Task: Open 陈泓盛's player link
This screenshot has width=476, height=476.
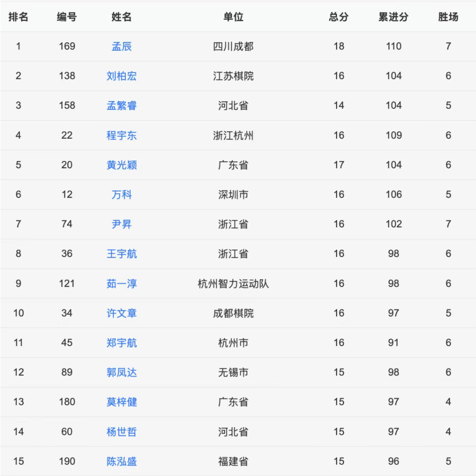Action: [121, 461]
